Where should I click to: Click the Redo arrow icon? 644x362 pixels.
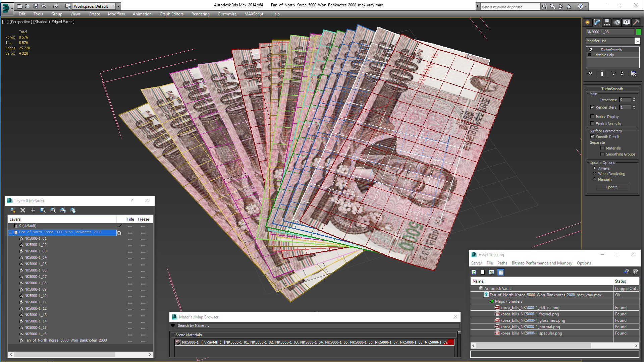(56, 6)
